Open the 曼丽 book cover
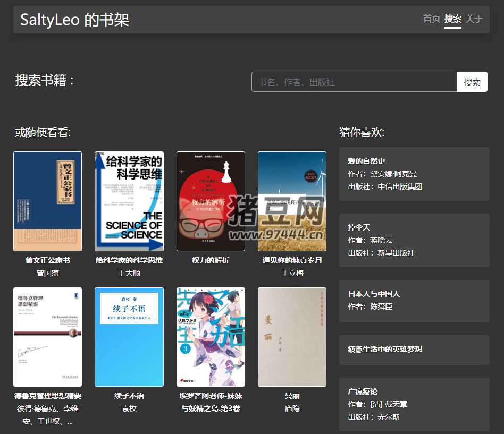Screen dimensions: 504x434 pyautogui.click(x=291, y=337)
